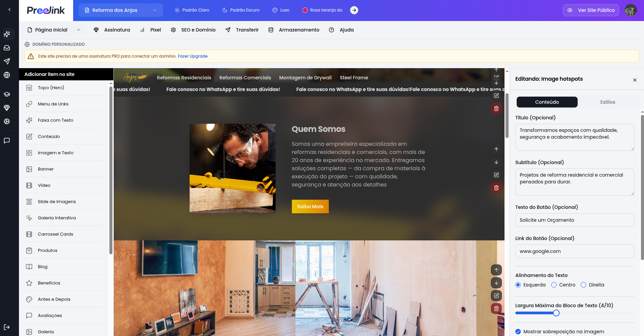Move the Quem Somos section up
The image size is (644, 336).
(x=496, y=149)
